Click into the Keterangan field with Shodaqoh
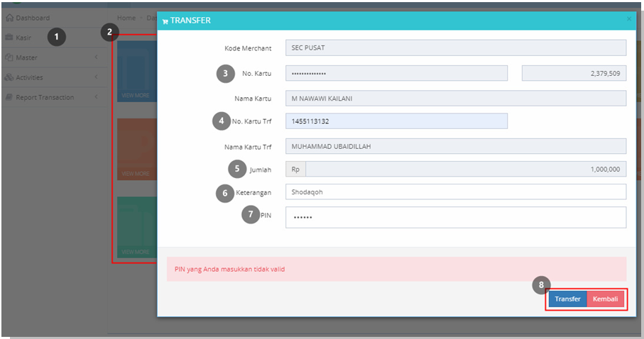This screenshot has width=644, height=339. [456, 191]
